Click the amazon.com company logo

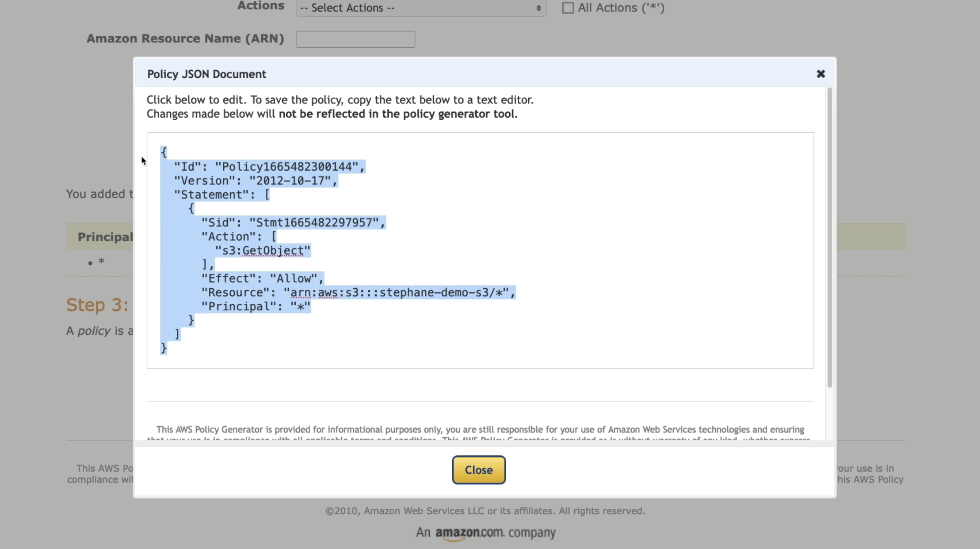click(x=486, y=533)
